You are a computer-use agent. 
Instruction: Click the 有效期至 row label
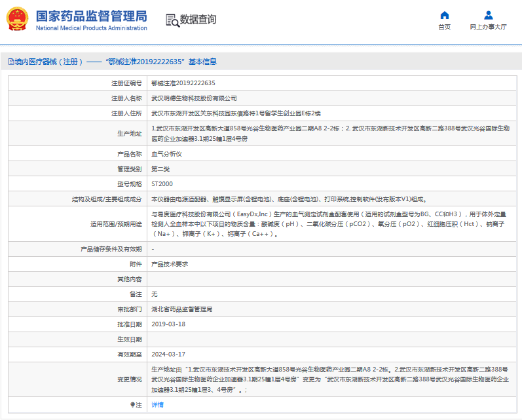tap(130, 354)
